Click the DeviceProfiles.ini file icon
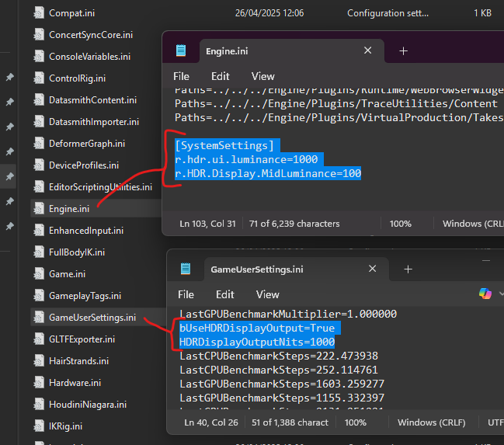Image resolution: width=504 pixels, height=445 pixels. [x=39, y=165]
